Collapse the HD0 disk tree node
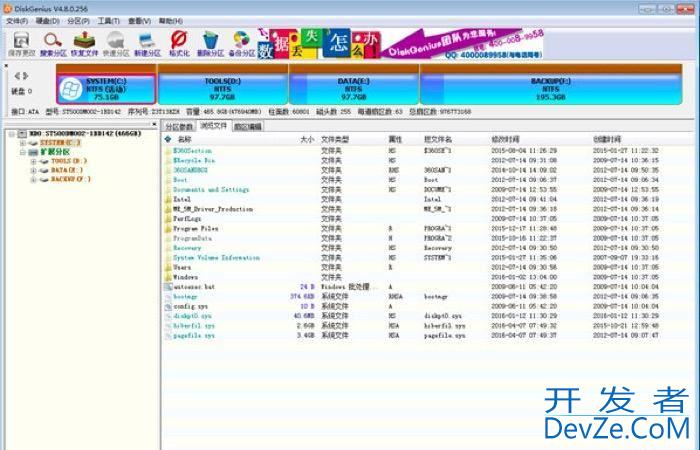Viewport: 700px width, 450px height. click(x=12, y=133)
